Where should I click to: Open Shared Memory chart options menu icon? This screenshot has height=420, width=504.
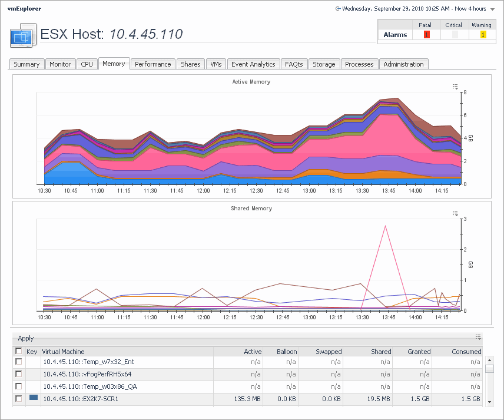[455, 213]
